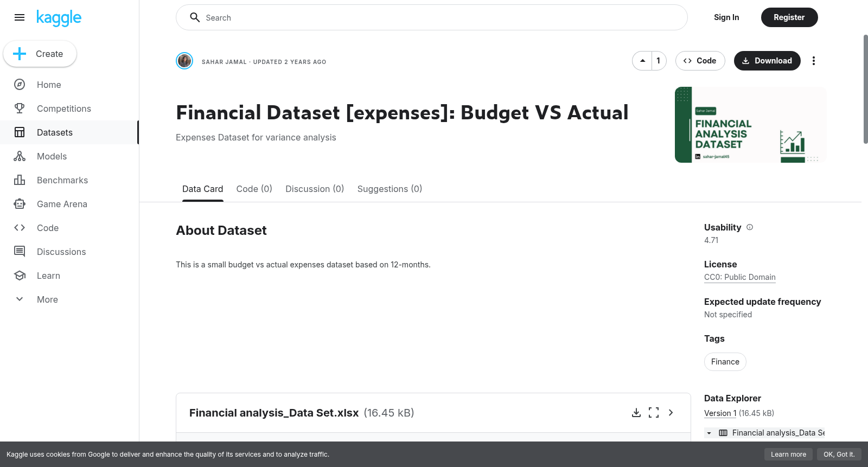The image size is (868, 467).
Task: Click the Models icon in sidebar
Action: 20,156
